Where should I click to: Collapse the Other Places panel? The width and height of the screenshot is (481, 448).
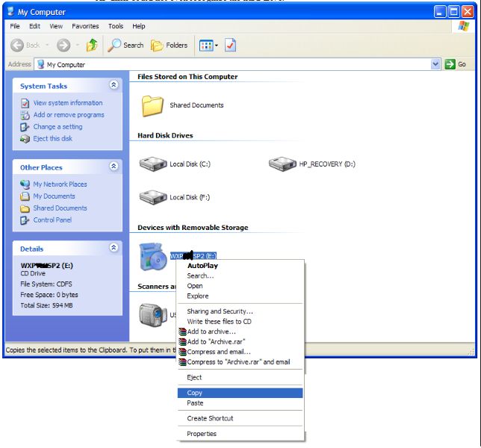114,167
